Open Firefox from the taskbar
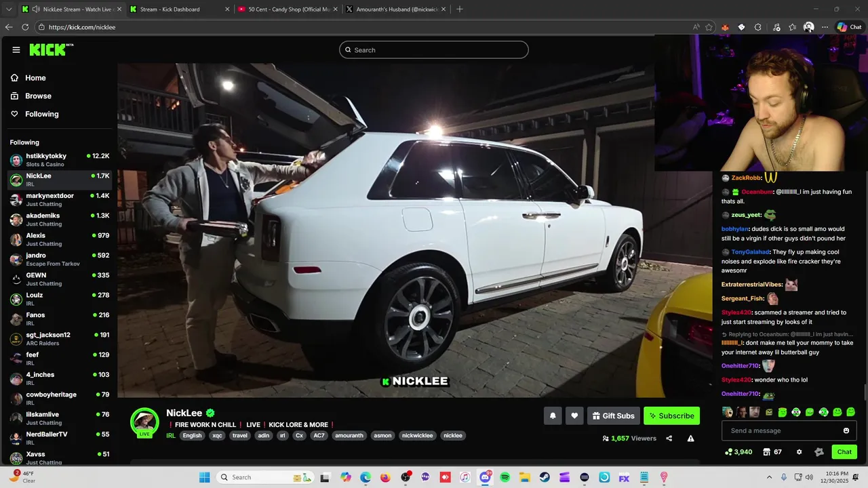 pos(385,477)
